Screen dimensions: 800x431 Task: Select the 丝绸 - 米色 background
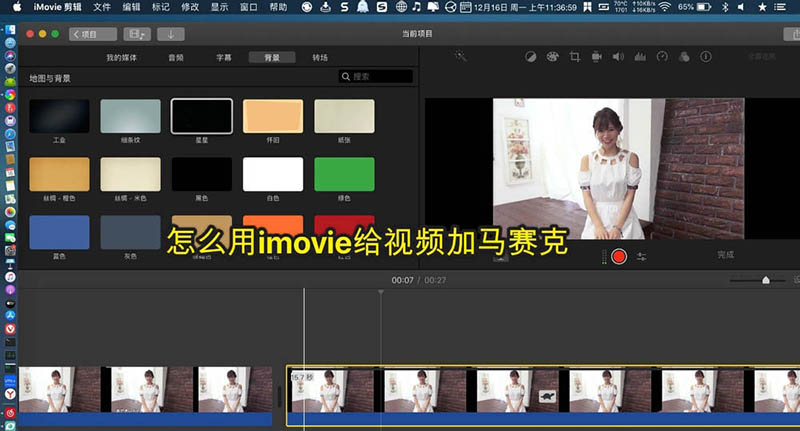click(131, 174)
